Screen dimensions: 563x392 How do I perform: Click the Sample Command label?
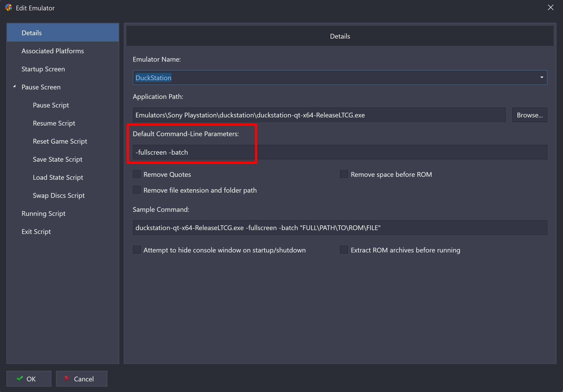click(161, 209)
